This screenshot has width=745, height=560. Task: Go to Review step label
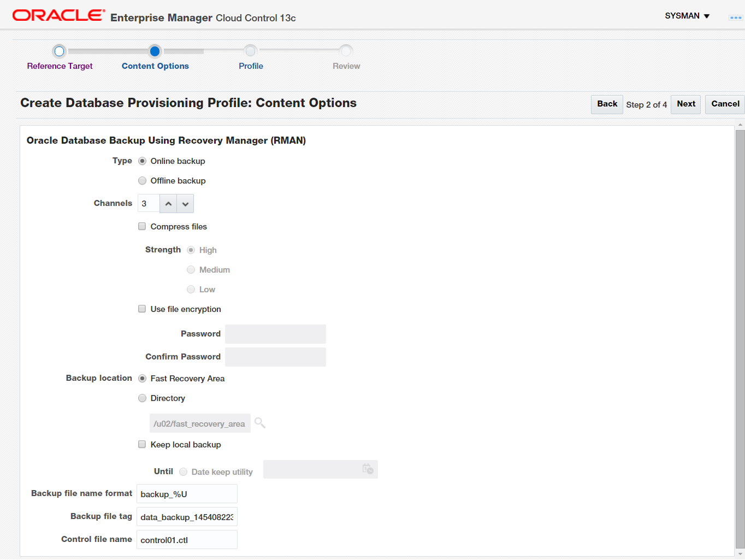click(x=346, y=66)
